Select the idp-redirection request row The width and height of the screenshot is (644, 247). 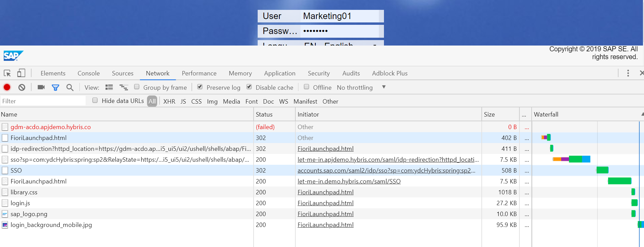click(x=322, y=149)
